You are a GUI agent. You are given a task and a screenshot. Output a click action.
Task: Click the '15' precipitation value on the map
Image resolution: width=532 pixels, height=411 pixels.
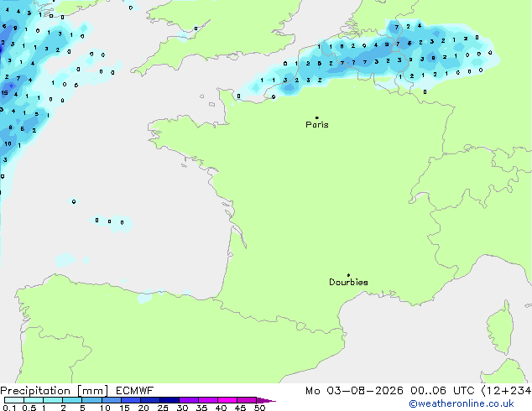click(x=4, y=92)
